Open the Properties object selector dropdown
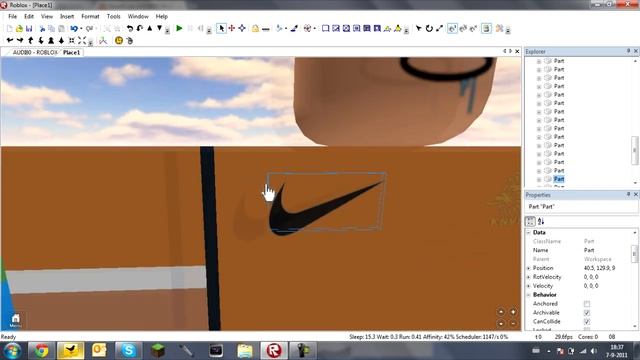Viewport: 640px width, 360px height. 581,207
